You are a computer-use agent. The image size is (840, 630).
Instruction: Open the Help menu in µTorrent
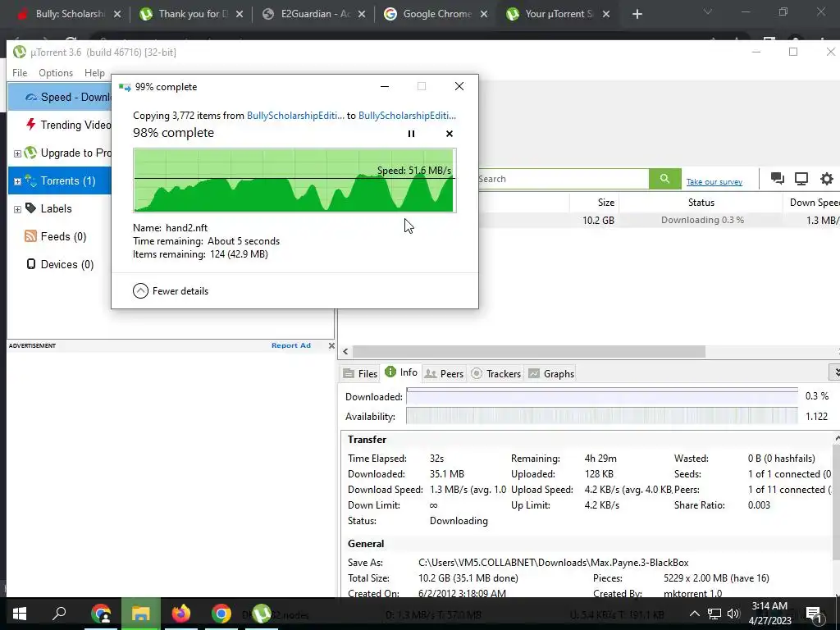(94, 73)
